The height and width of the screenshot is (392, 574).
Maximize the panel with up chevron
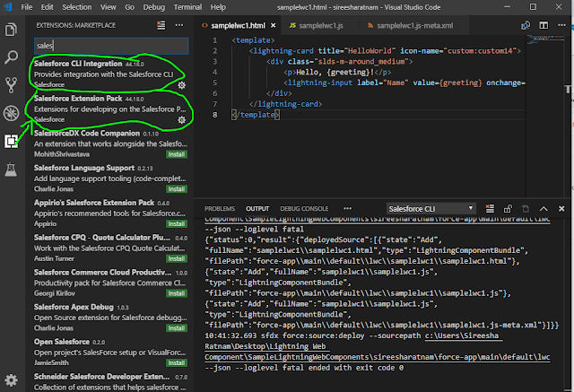coord(544,209)
